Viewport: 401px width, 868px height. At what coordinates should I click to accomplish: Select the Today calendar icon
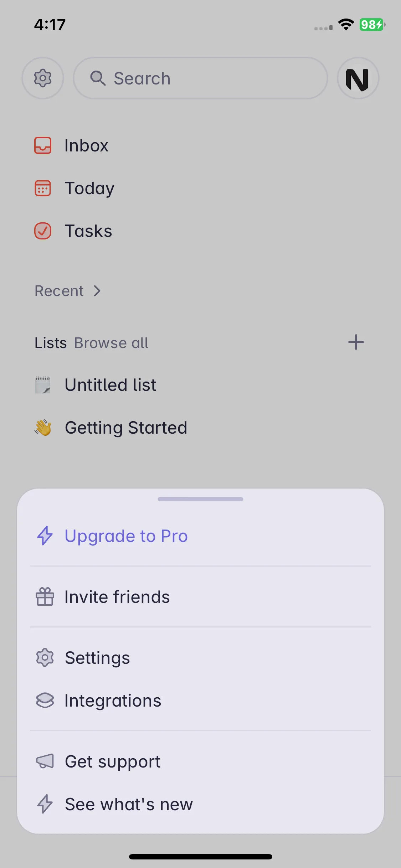(x=43, y=188)
